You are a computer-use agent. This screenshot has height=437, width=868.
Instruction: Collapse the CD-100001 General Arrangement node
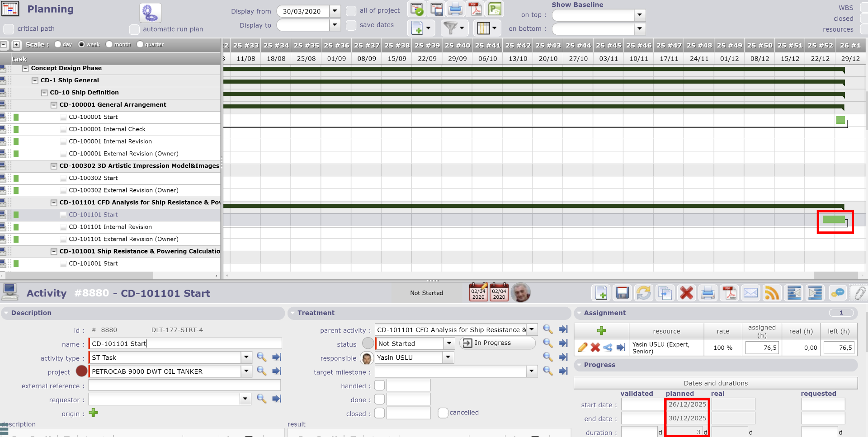tap(54, 105)
